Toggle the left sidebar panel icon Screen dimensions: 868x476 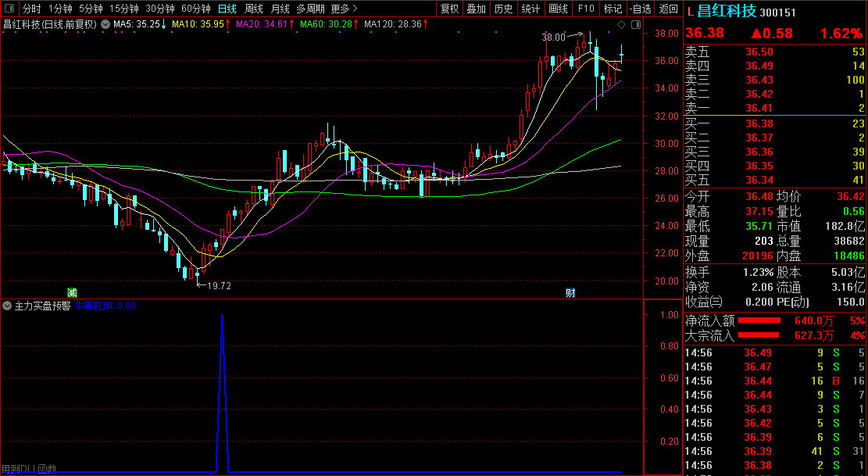9,9
